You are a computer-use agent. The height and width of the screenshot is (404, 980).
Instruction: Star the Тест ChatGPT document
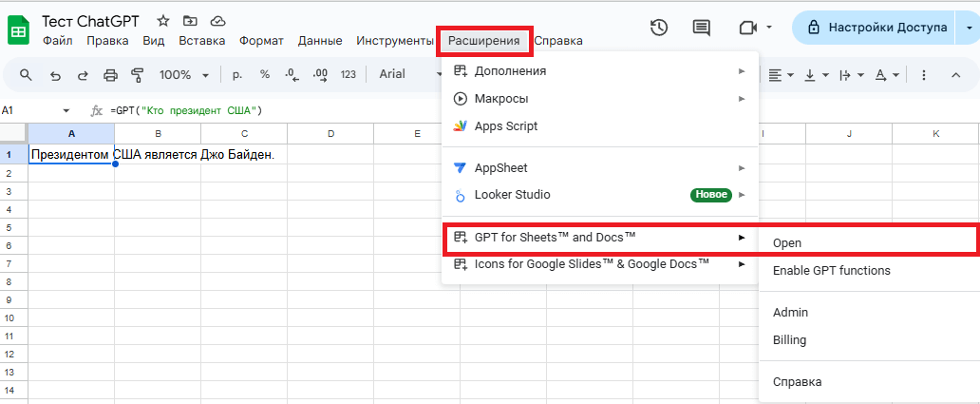pos(163,21)
